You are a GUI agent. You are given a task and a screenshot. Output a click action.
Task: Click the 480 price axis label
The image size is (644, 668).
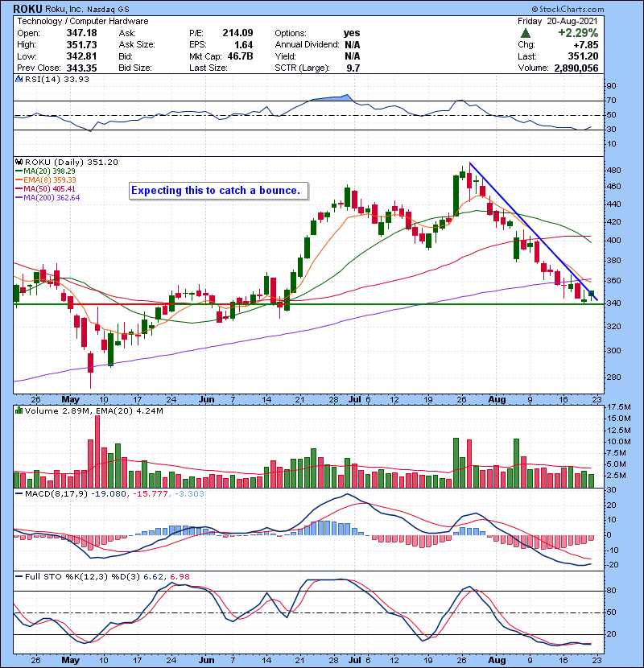pyautogui.click(x=613, y=171)
